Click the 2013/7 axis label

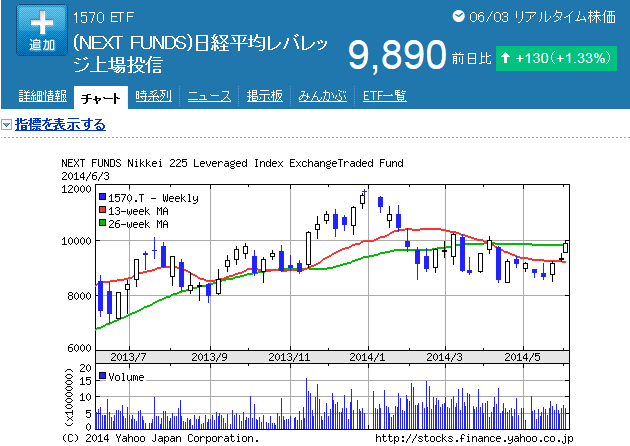[x=129, y=357]
